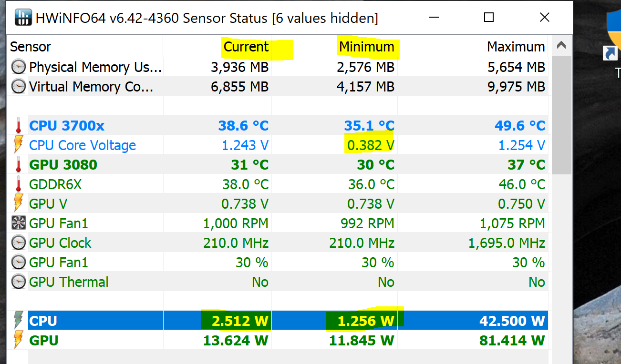Click the 1,695.0 MHz maximum clock value
621x364 pixels.
(507, 243)
